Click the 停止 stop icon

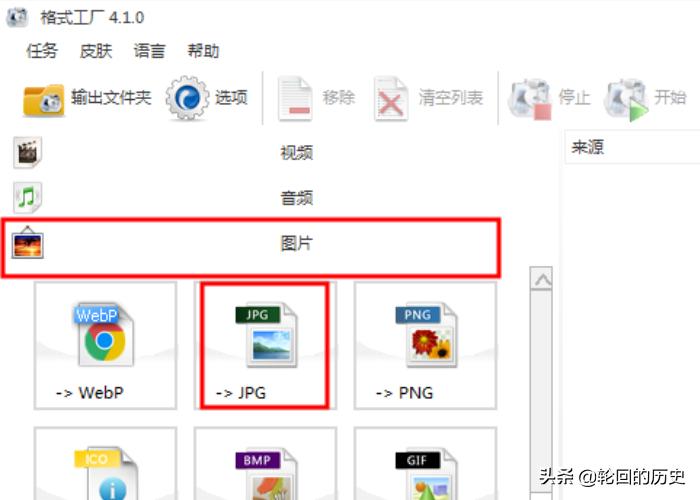[x=530, y=99]
